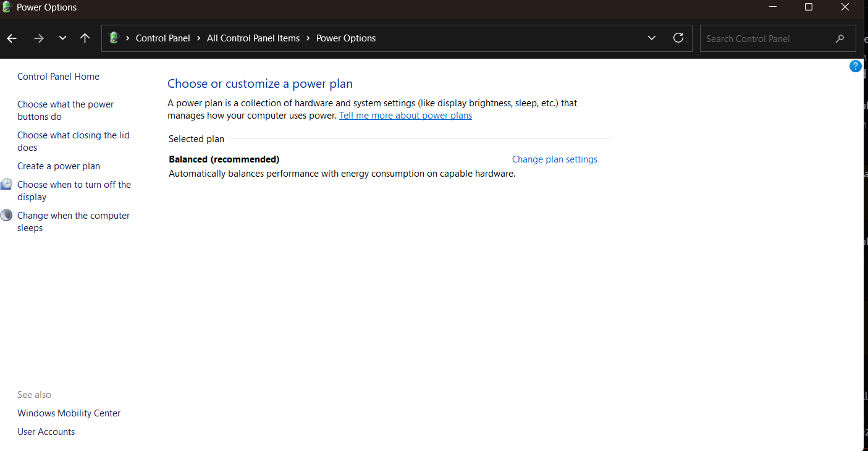Open Choose when to turn off the display
This screenshot has height=451, width=868.
click(x=74, y=191)
